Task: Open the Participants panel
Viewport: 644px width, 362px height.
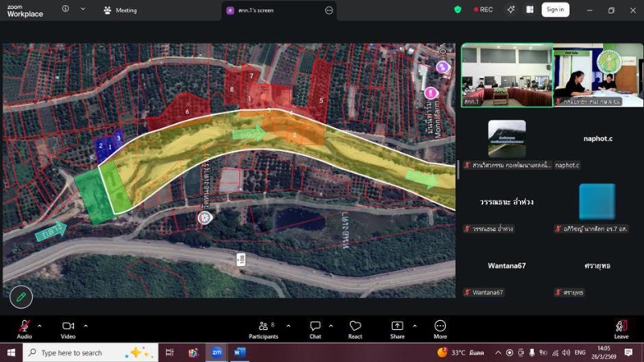Action: pyautogui.click(x=262, y=326)
